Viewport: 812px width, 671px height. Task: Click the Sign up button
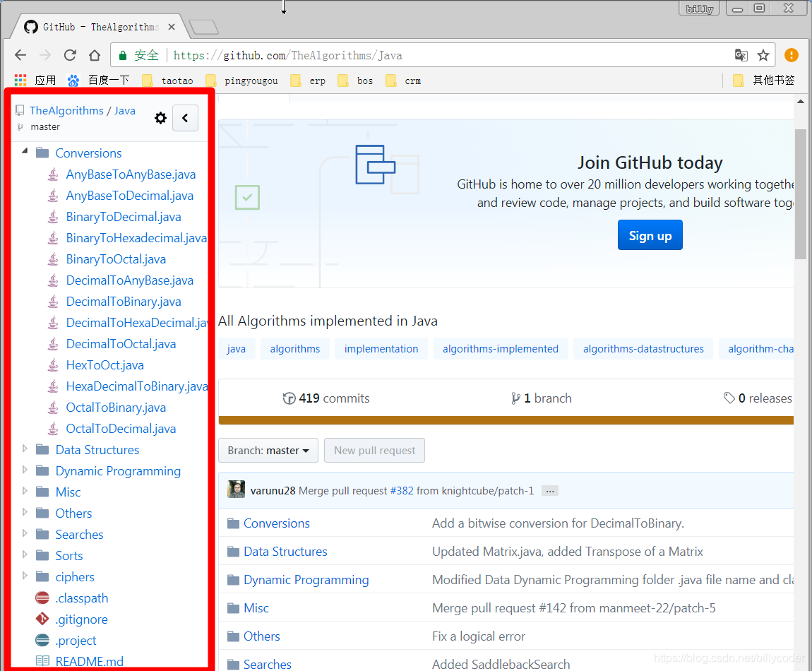click(650, 235)
